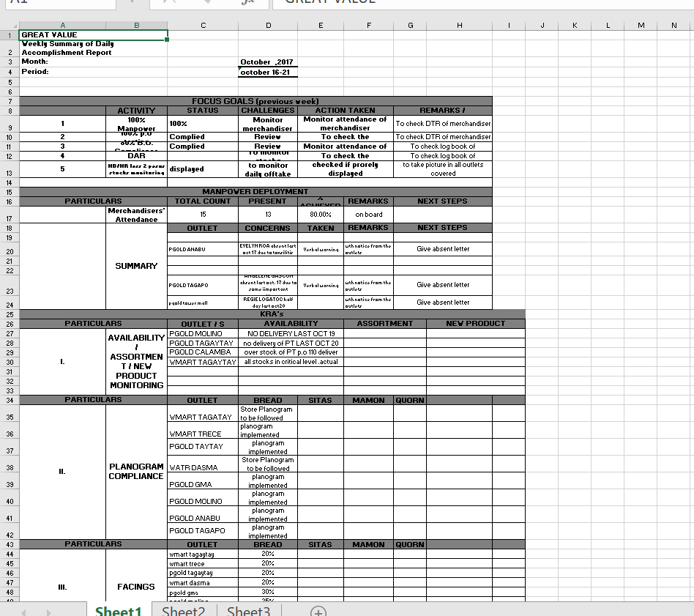The width and height of the screenshot is (694, 616).
Task: Select column J header
Action: pos(542,26)
